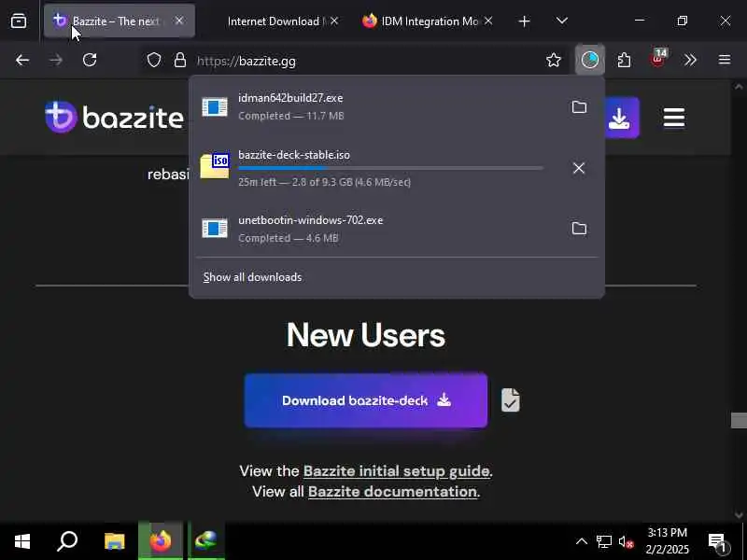Open tracking protection shield icon
Viewport: 747px width, 560px height.
point(153,61)
